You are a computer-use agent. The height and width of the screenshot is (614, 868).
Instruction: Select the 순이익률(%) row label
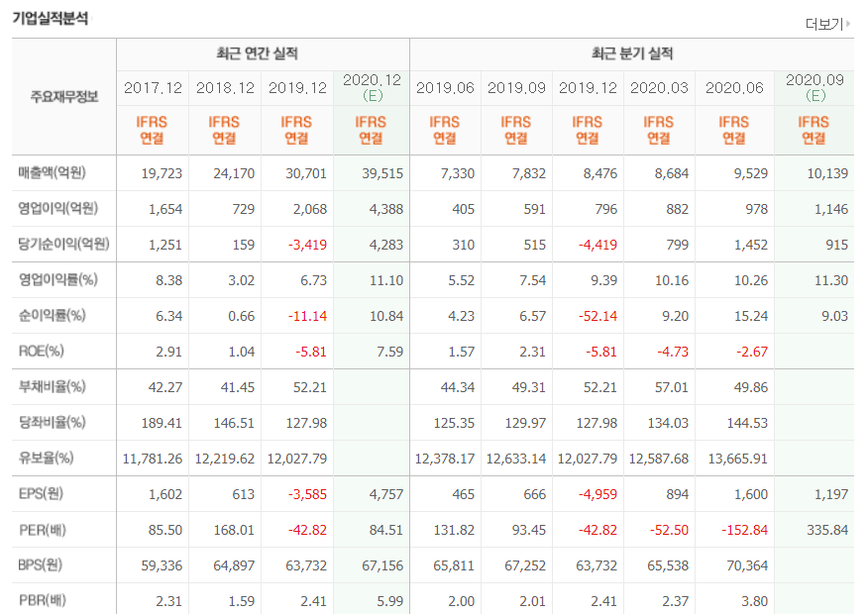(x=53, y=315)
